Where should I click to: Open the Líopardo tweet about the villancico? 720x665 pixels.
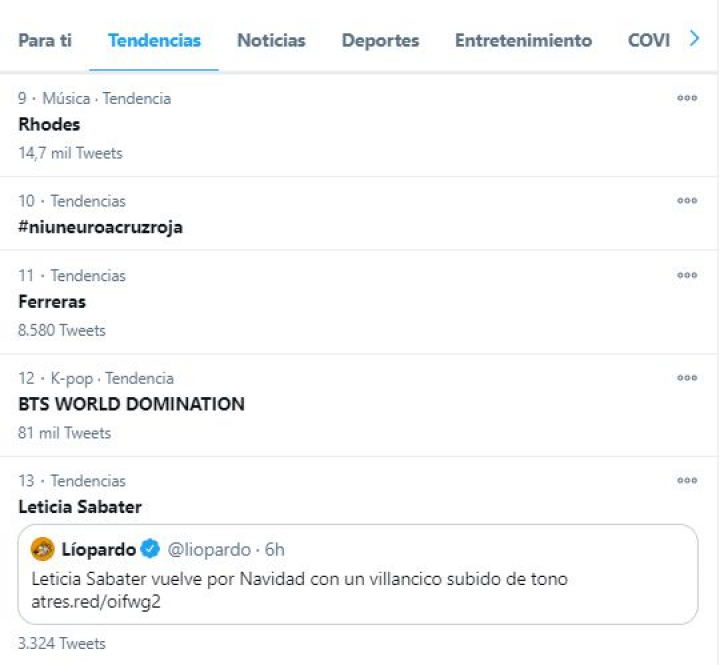pos(300,580)
